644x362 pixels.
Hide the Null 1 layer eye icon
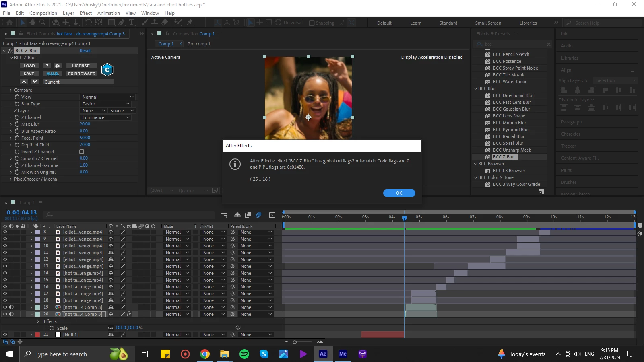point(5,335)
